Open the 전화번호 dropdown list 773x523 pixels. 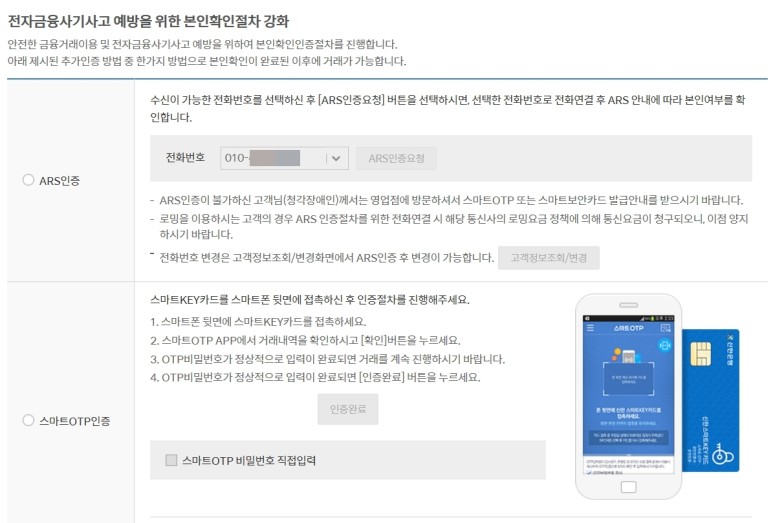(284, 158)
